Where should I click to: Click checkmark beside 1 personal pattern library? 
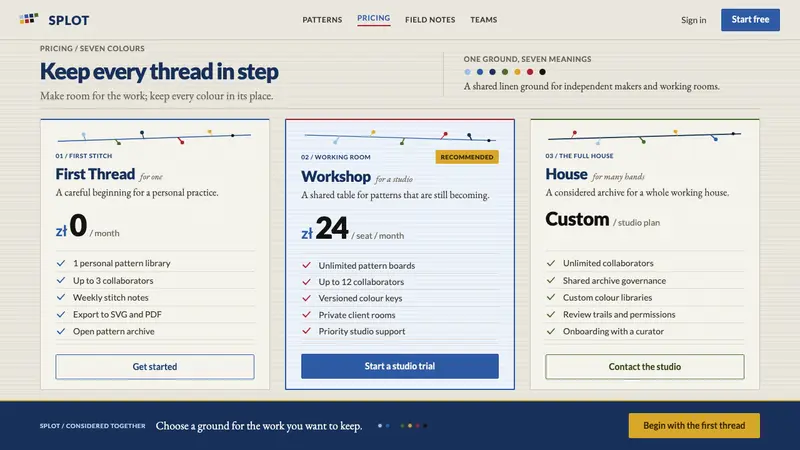[61, 263]
